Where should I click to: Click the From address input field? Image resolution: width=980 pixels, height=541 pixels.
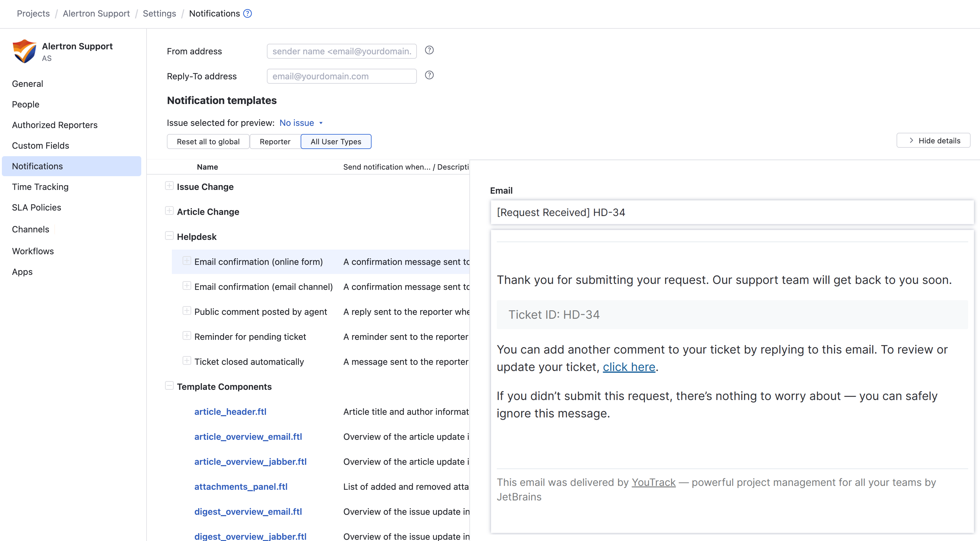coord(342,51)
